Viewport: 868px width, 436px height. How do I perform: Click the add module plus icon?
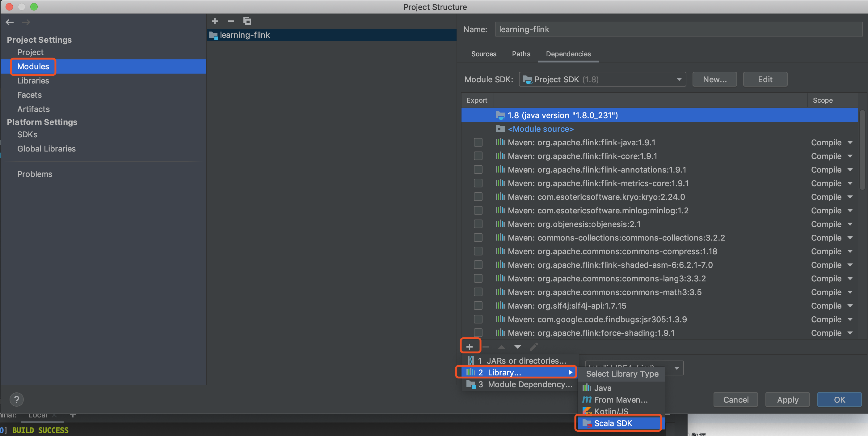[x=215, y=21]
